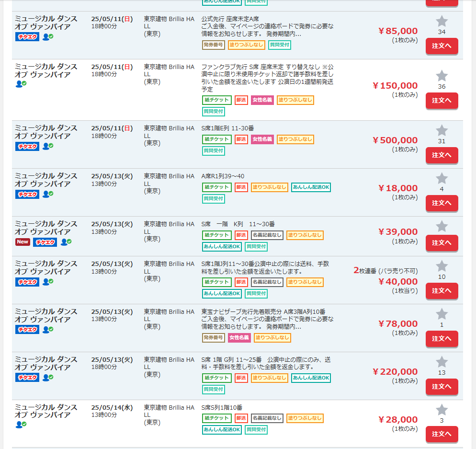This screenshot has height=449, width=476.
Task: Favorite the ¥220,000 ticket star icon
Action: click(442, 362)
